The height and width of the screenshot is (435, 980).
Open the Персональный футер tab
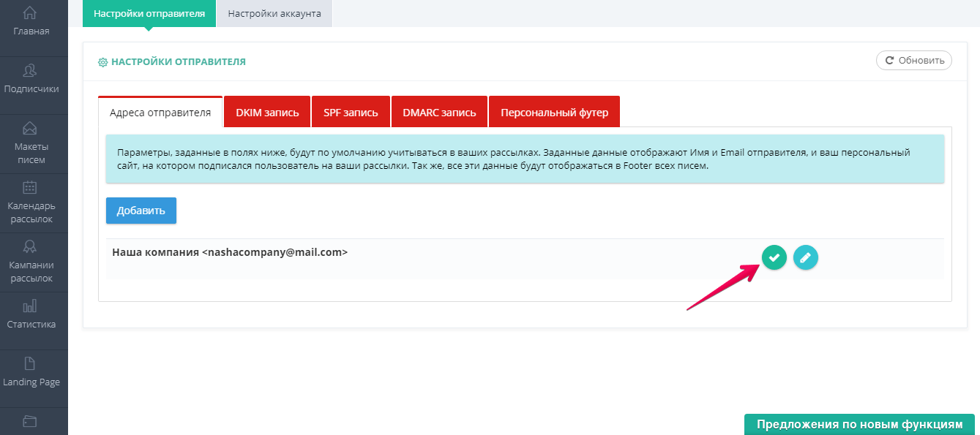point(554,112)
